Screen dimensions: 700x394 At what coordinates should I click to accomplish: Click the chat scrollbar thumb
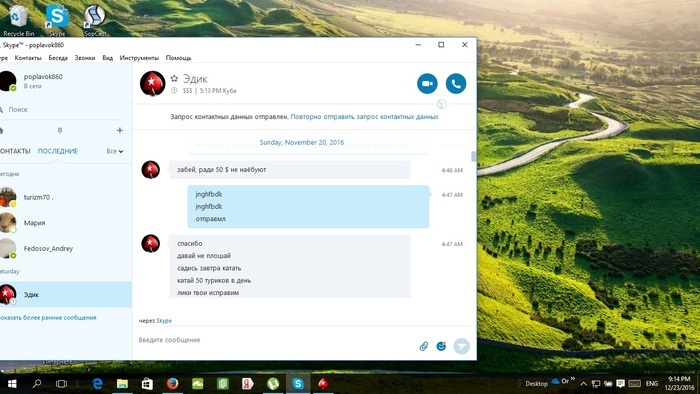[x=473, y=157]
